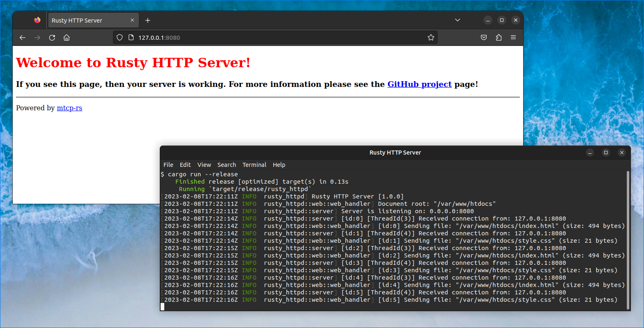Minimize the terminal window
644x328 pixels.
590,153
